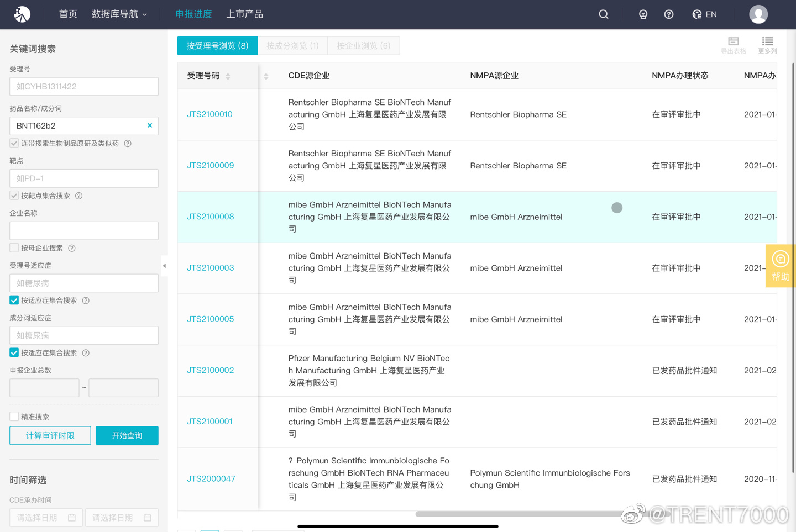This screenshot has width=796, height=532.
Task: Open the user avatar menu
Action: click(x=758, y=14)
